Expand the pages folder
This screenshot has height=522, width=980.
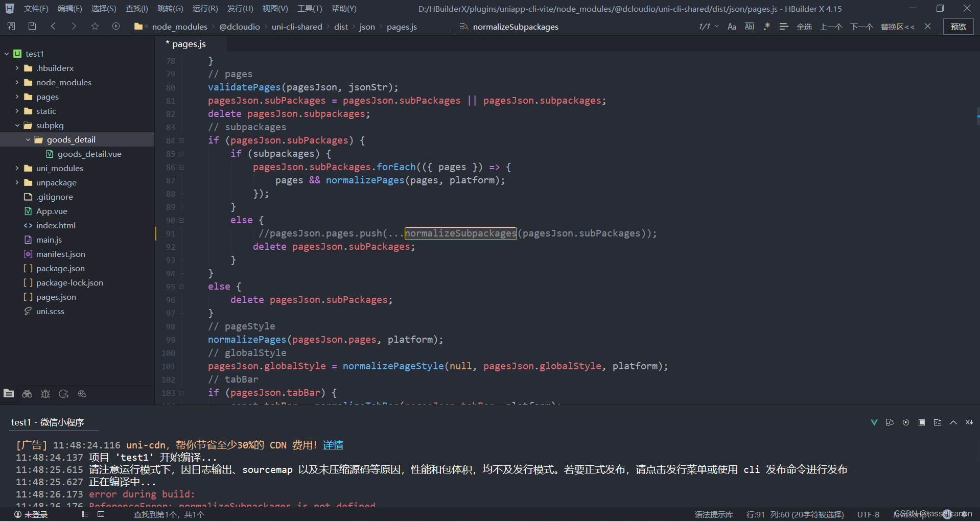pos(17,97)
